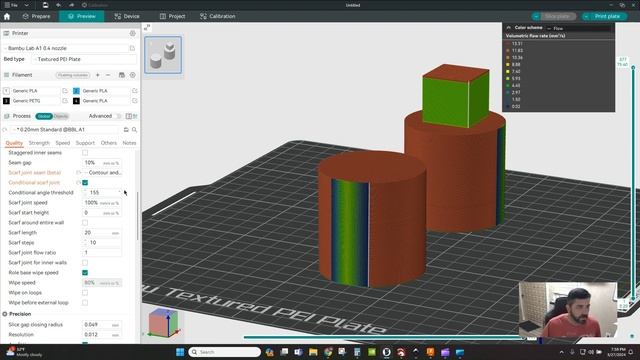The height and width of the screenshot is (360, 640).
Task: Click the save project icon in title bar
Action: click(x=45, y=5)
